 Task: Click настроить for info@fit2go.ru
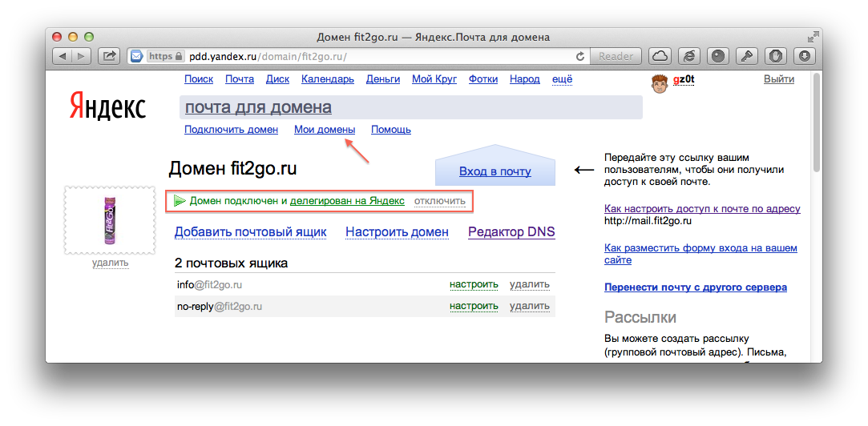click(x=474, y=284)
